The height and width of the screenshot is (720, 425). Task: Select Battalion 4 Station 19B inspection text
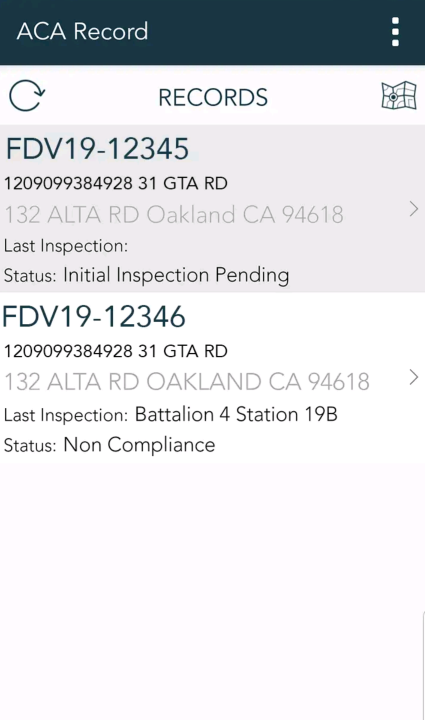point(236,415)
